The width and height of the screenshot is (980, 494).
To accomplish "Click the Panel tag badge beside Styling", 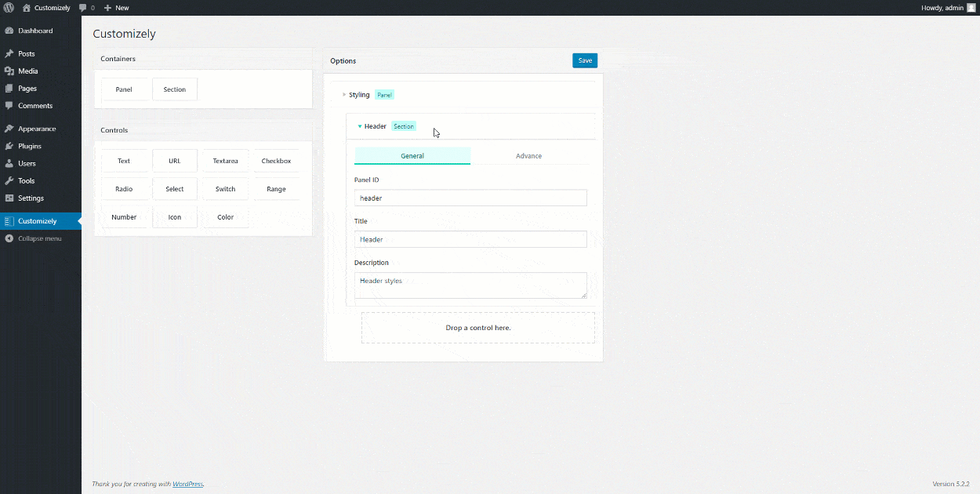I will tap(384, 95).
